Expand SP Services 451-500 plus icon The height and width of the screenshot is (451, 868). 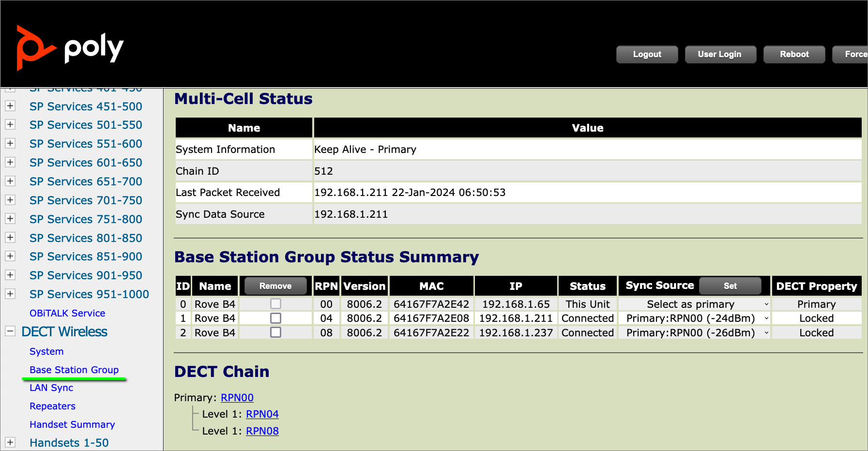10,106
